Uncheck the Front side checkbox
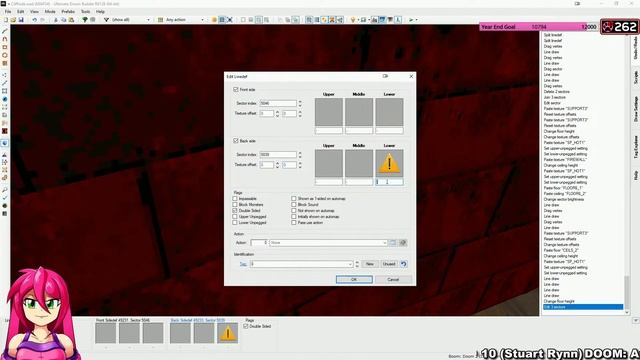This screenshot has width=640, height=360. pos(236,89)
